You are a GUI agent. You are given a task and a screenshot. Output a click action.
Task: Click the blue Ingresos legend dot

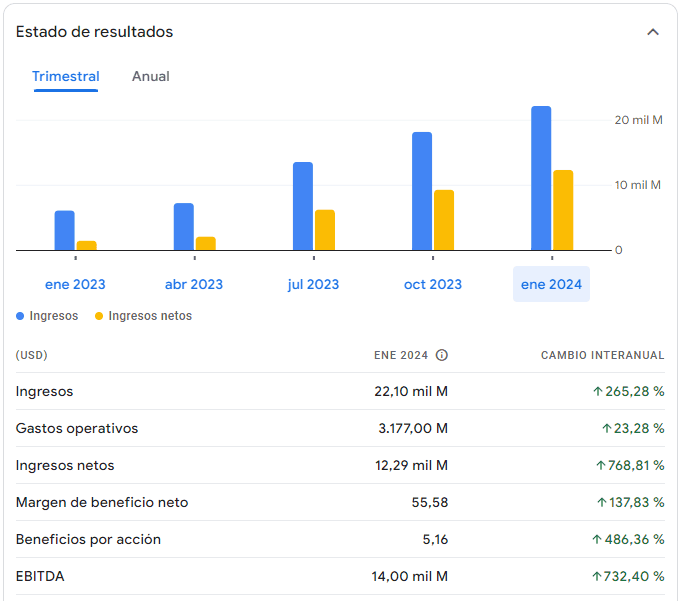coord(20,316)
